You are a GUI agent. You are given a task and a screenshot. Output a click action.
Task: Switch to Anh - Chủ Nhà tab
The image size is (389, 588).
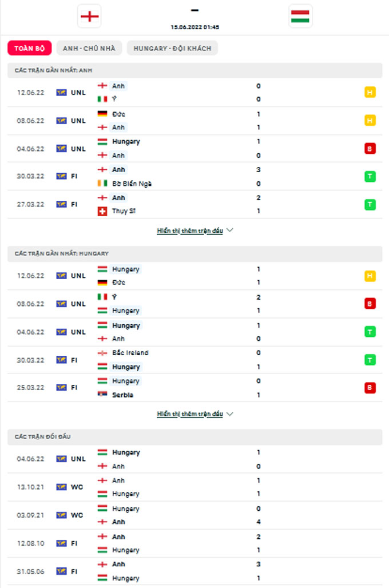[89, 48]
